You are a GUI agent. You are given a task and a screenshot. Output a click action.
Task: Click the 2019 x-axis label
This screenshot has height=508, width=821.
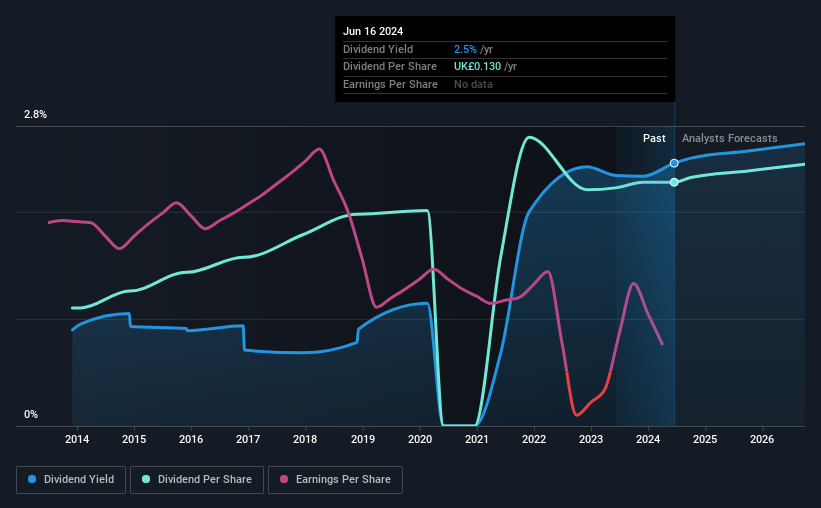363,439
